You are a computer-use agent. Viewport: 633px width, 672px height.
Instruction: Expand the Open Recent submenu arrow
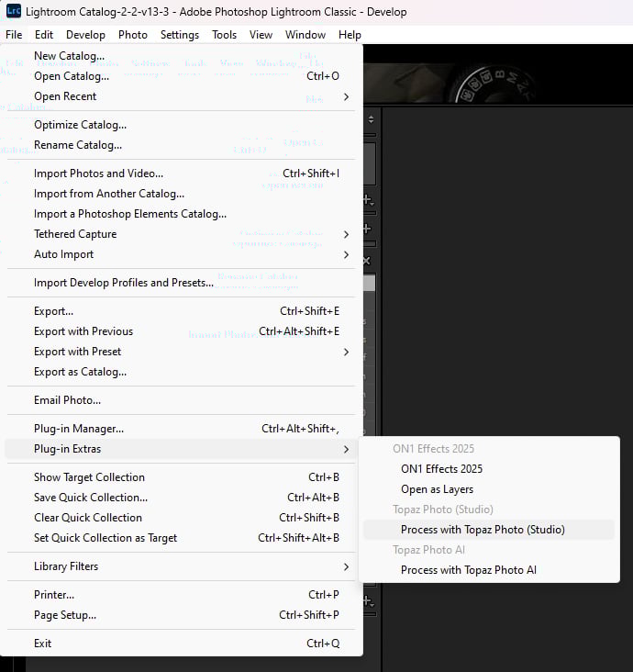(x=346, y=96)
